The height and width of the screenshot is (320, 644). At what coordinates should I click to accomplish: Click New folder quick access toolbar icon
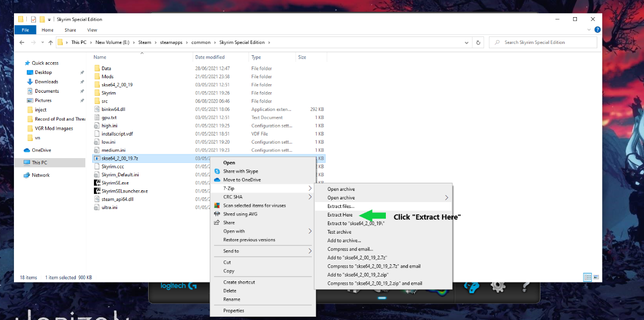pyautogui.click(x=42, y=19)
